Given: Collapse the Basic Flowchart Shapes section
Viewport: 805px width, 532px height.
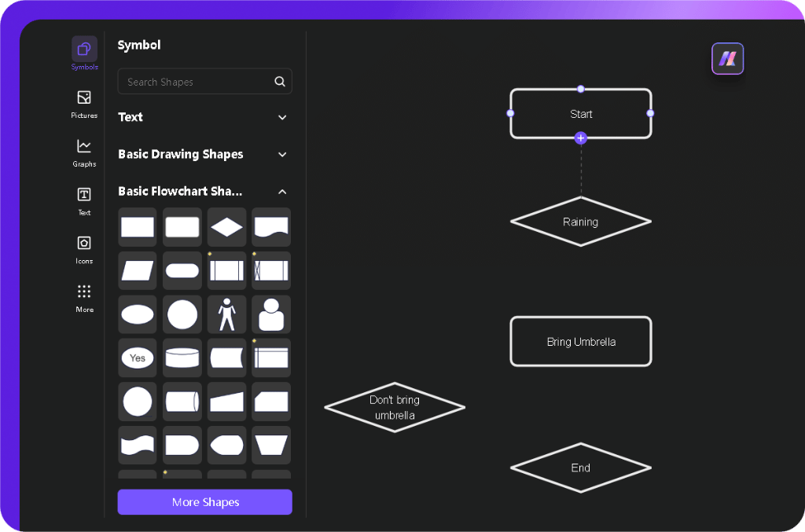Looking at the screenshot, I should (282, 191).
